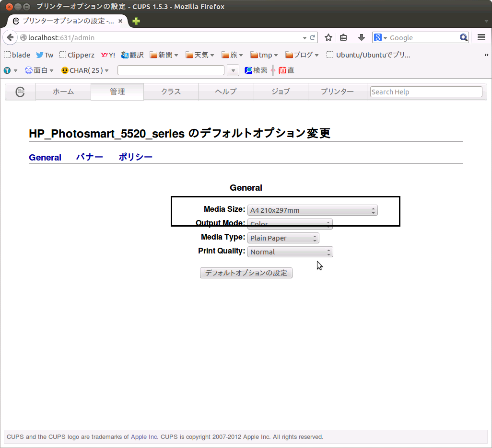The height and width of the screenshot is (448, 492).
Task: Open the Print Quality Normal dropdown
Action: [x=290, y=252]
